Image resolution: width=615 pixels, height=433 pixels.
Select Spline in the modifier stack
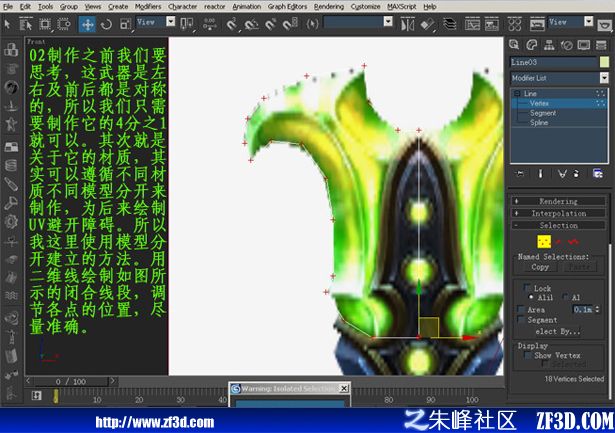539,122
